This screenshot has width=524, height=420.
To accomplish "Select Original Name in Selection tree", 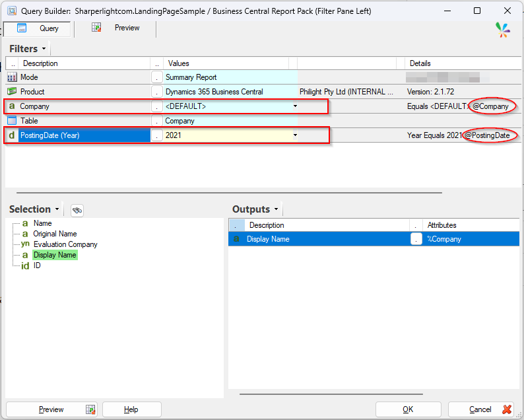I will click(x=55, y=234).
